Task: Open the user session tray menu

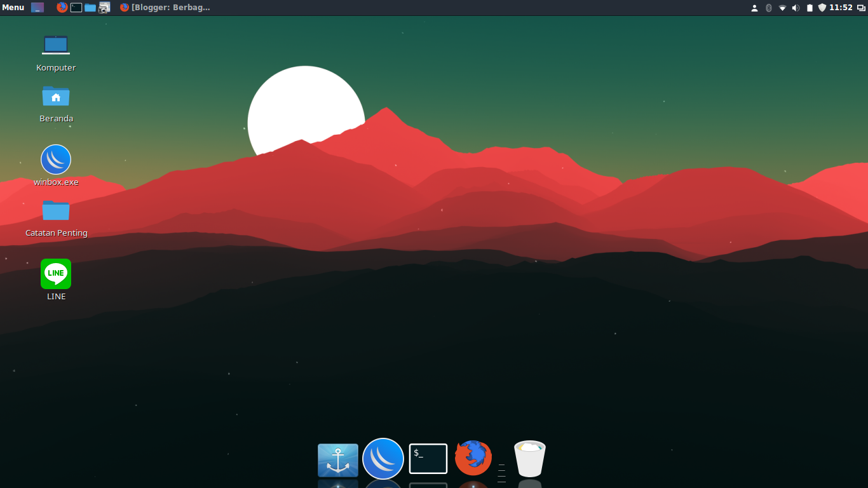Action: point(754,8)
